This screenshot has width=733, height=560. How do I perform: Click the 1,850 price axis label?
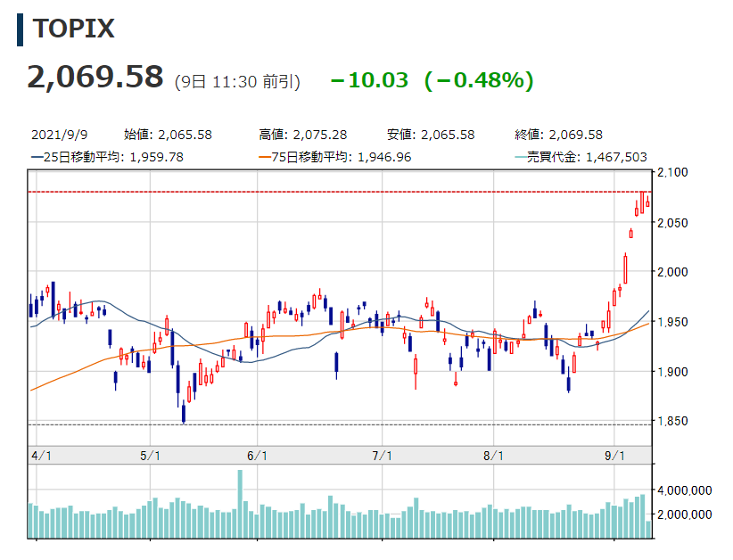672,421
